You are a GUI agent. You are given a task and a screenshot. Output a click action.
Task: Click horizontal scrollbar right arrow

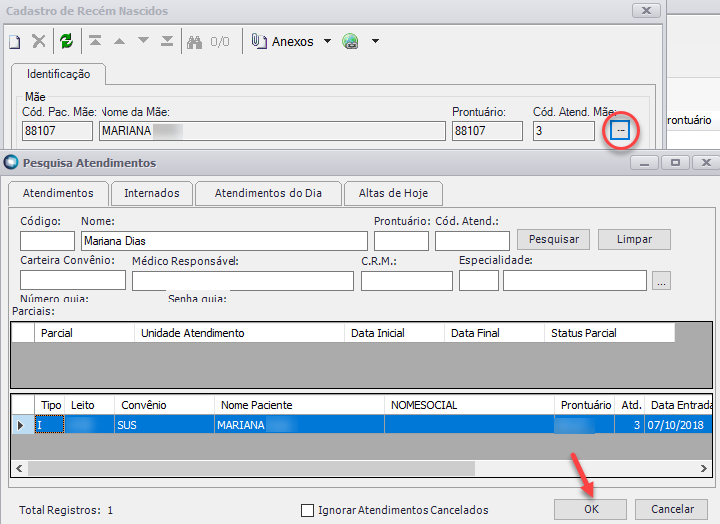(703, 468)
